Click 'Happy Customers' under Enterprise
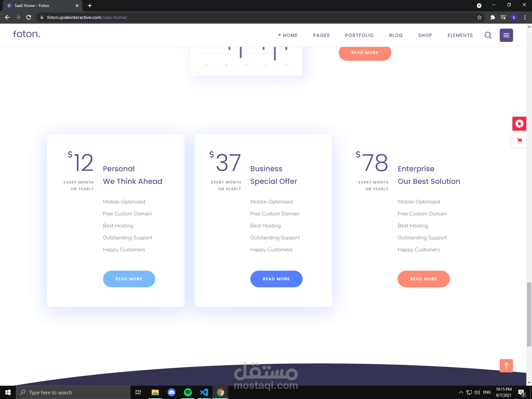 click(419, 250)
